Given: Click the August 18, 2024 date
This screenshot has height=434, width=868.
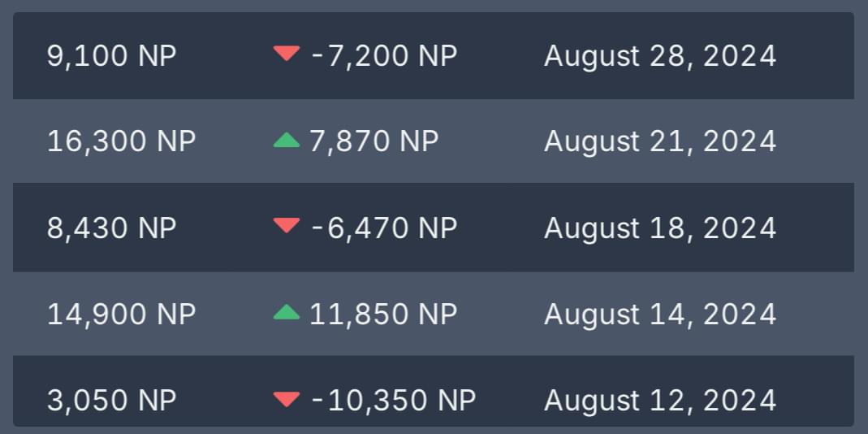Looking at the screenshot, I should point(660,228).
